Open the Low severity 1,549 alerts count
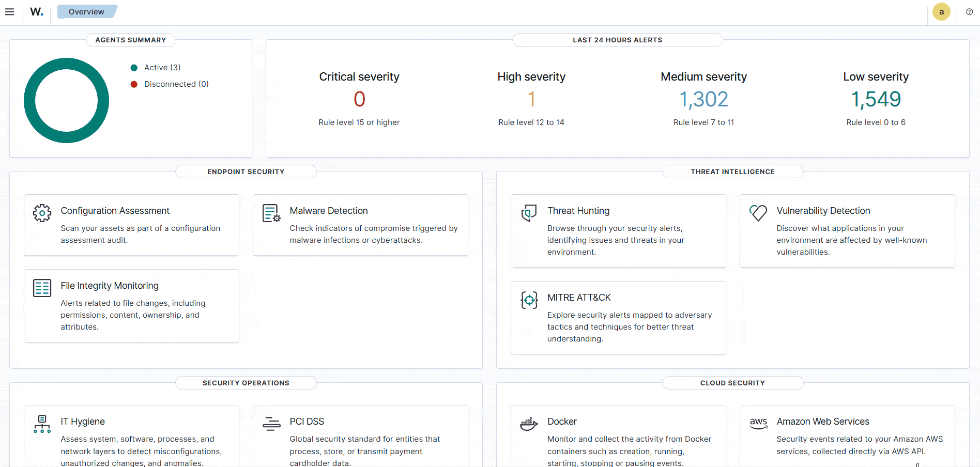Viewport: 980px width, 467px height. click(x=875, y=99)
